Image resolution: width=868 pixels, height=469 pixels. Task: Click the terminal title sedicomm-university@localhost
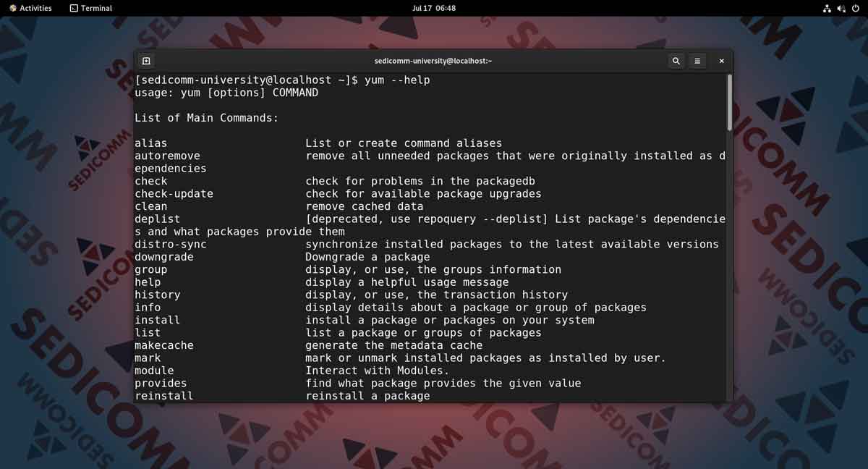click(x=433, y=61)
